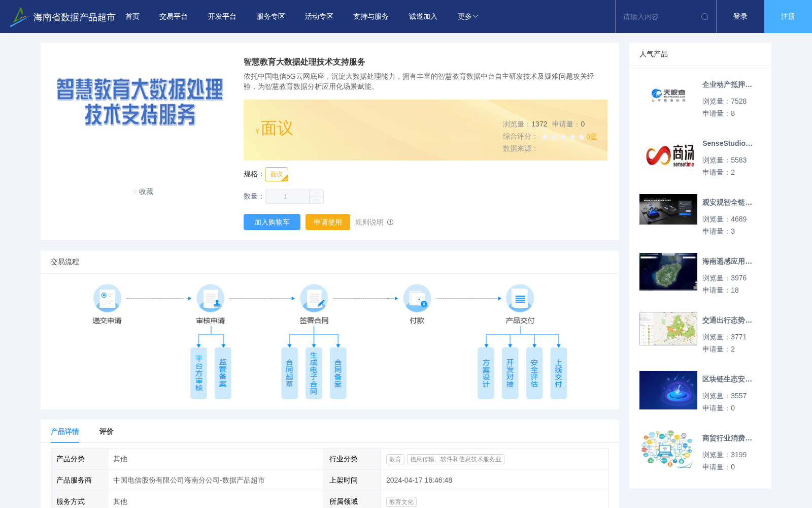Click the 签署合同 step icon

point(314,298)
